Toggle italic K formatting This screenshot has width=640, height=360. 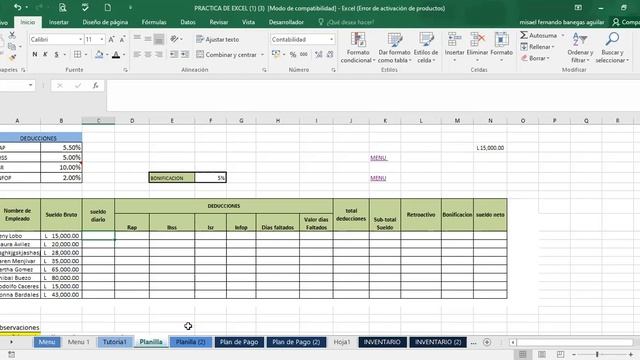point(45,54)
